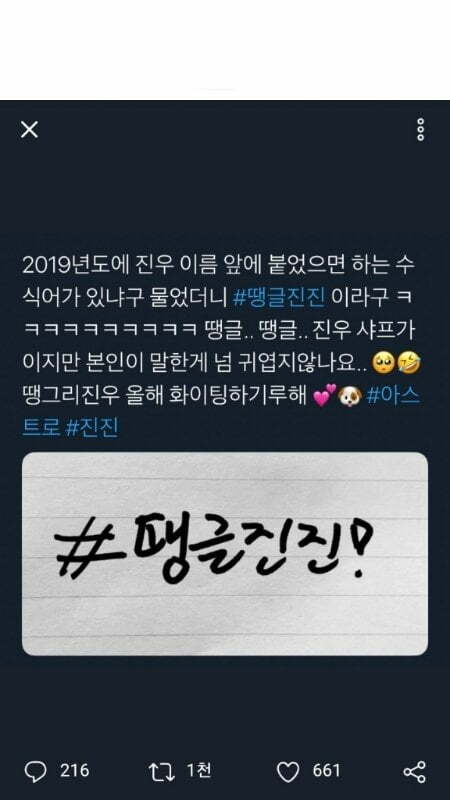The width and height of the screenshot is (450, 800).
Task: Open the three-dot more options menu
Action: pos(420,130)
